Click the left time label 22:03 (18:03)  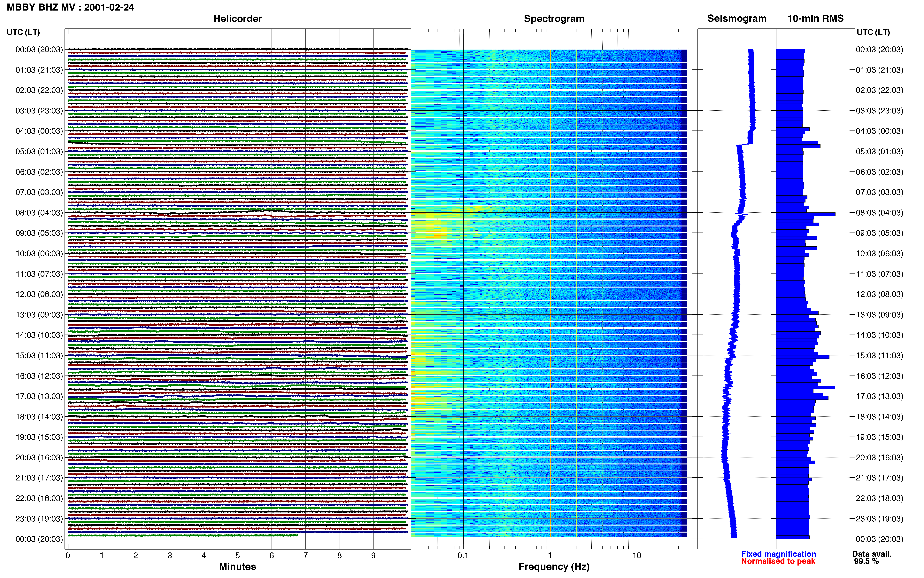(39, 498)
